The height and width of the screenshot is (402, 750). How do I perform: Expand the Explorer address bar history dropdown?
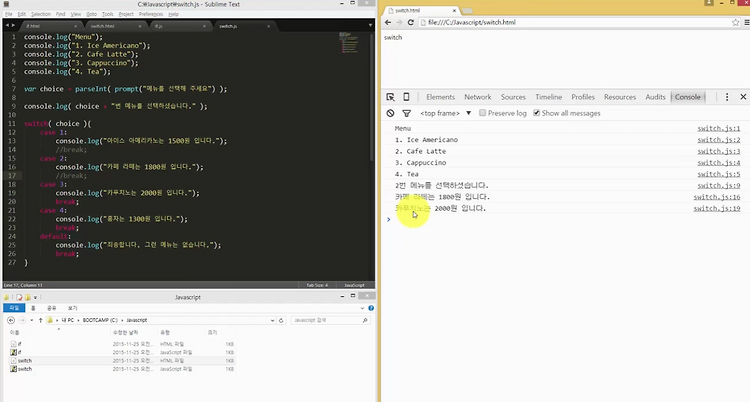point(272,320)
